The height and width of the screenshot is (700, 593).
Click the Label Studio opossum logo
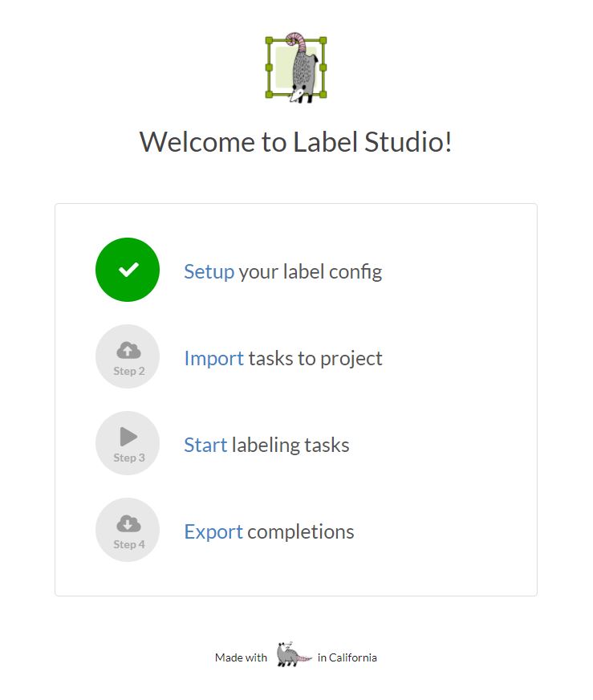coord(296,67)
